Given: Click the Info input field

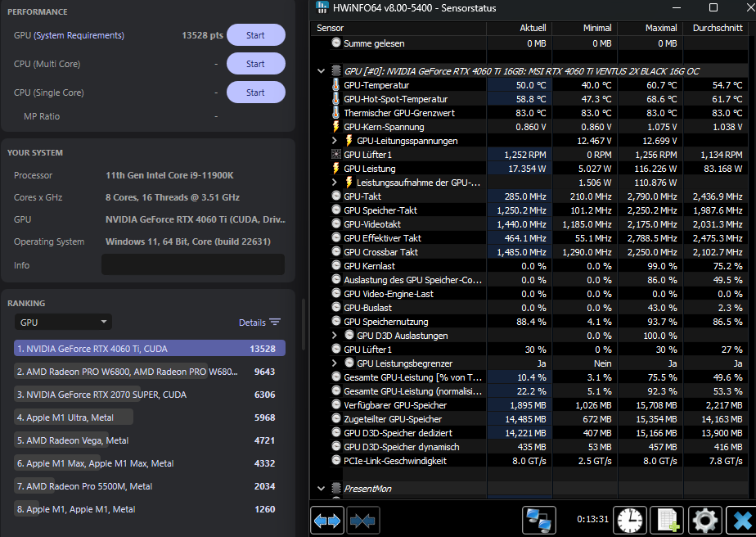Looking at the screenshot, I should [193, 265].
